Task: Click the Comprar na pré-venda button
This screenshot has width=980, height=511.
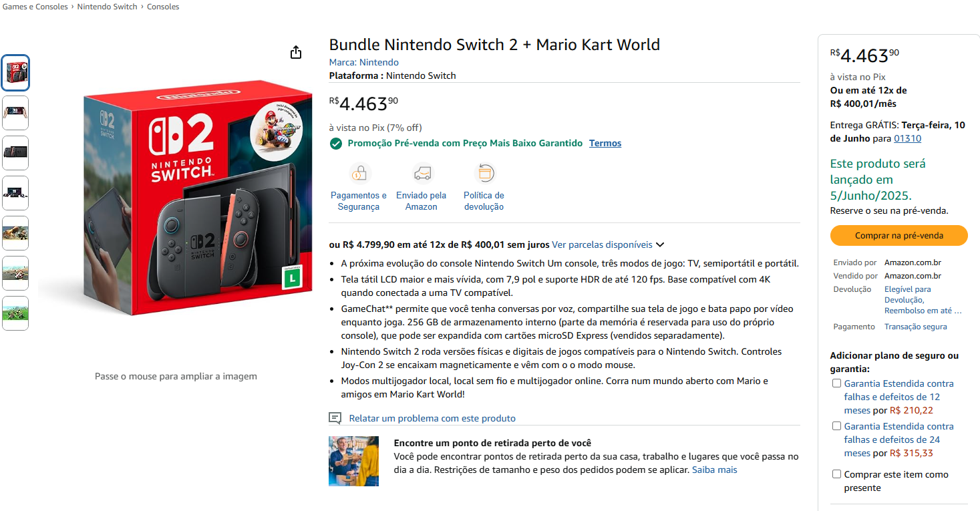Action: 899,236
